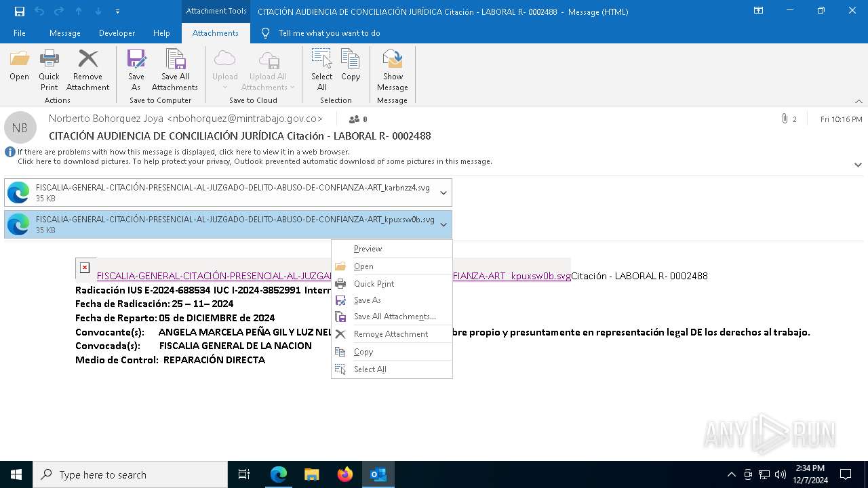Click the blocked image placeholder in the body

(x=85, y=268)
